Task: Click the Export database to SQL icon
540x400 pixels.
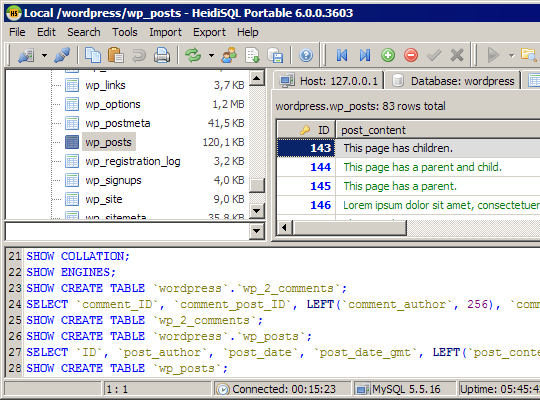Action: point(275,55)
